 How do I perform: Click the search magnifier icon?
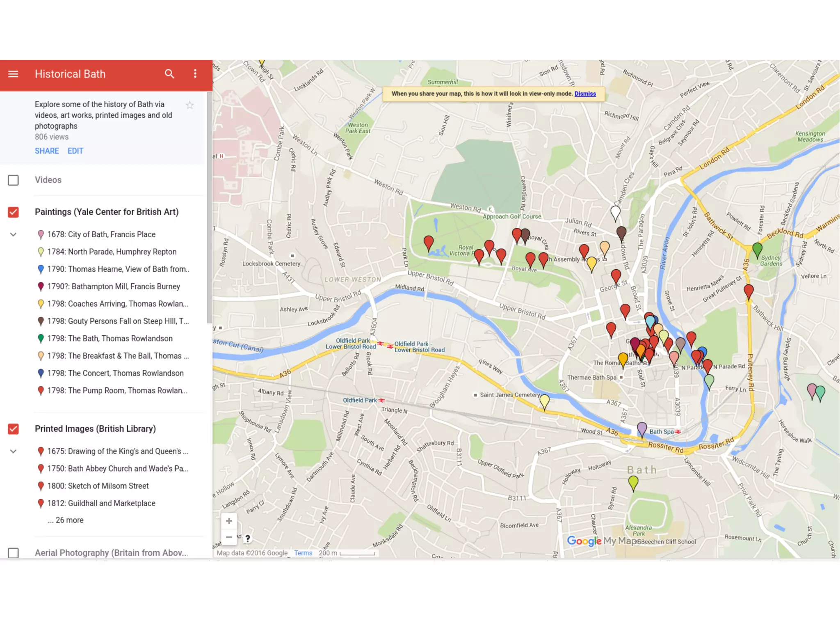(169, 74)
